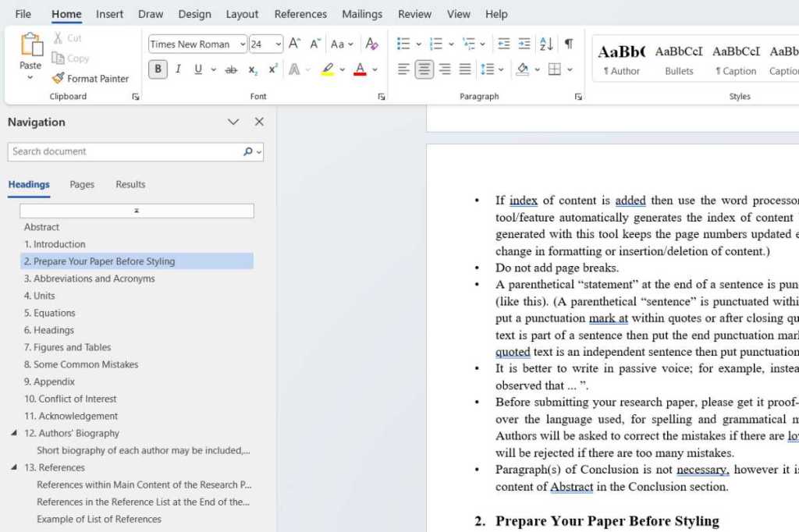The image size is (799, 532).
Task: Toggle italic formatting
Action: pos(179,69)
